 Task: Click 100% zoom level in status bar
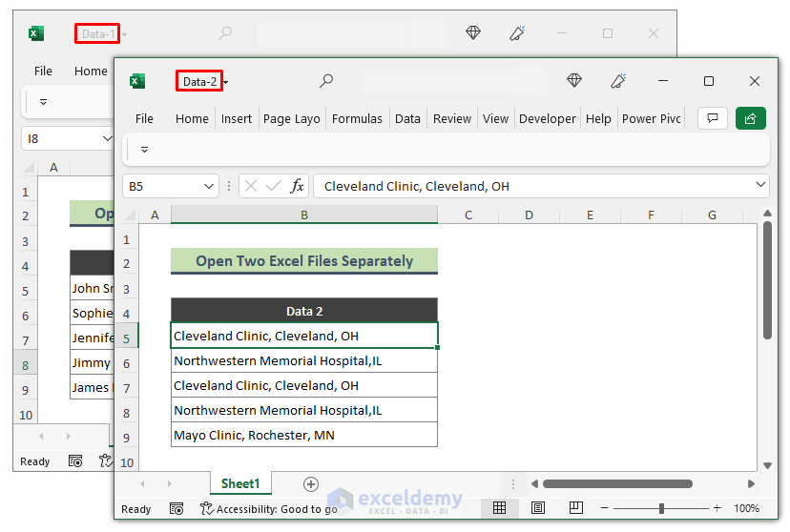coord(746,508)
